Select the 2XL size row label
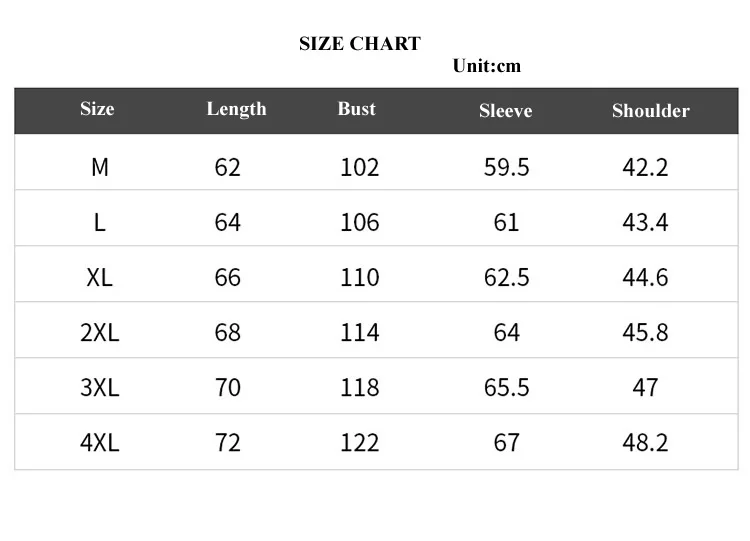Screen dimensions: 750x541 pyautogui.click(x=99, y=332)
